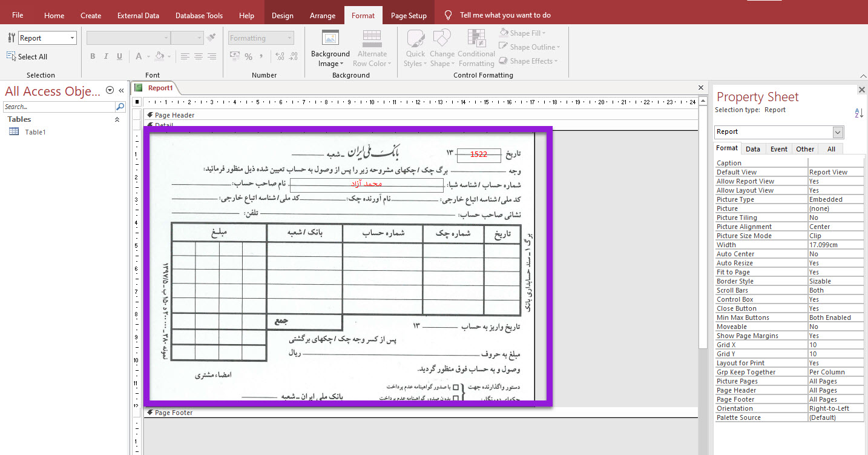Switch to the Create ribbon tab
This screenshot has width=868, height=455.
point(91,16)
